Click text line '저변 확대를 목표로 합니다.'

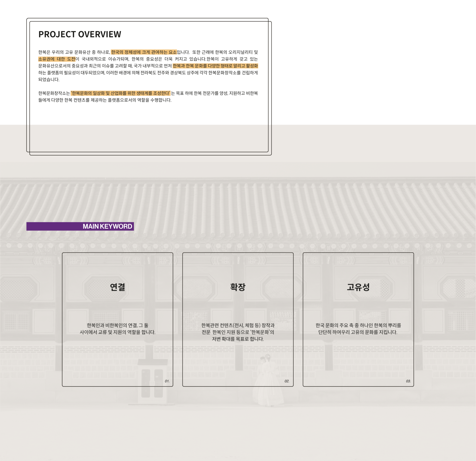(238, 339)
